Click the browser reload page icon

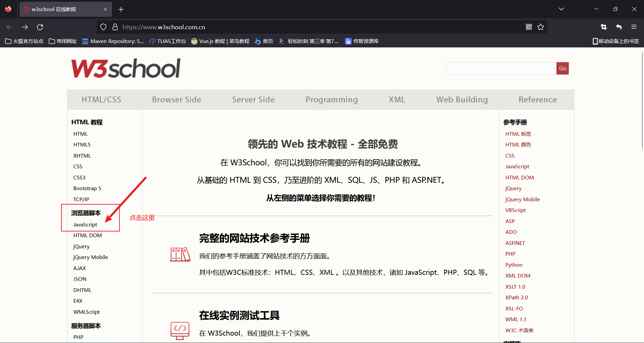pyautogui.click(x=40, y=27)
